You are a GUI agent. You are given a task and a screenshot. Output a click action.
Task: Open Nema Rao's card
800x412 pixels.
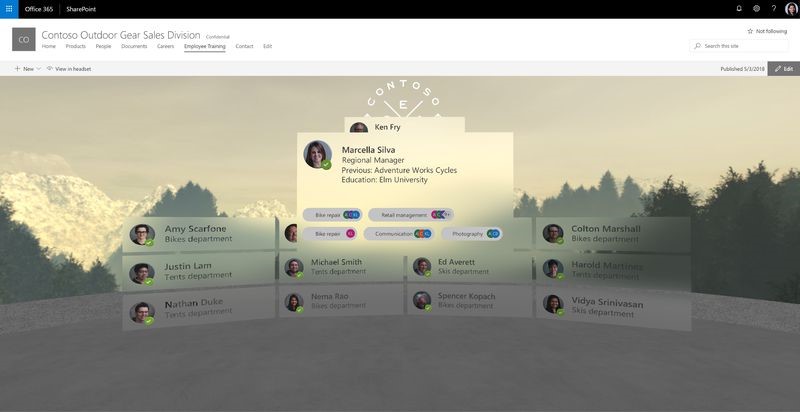point(340,300)
